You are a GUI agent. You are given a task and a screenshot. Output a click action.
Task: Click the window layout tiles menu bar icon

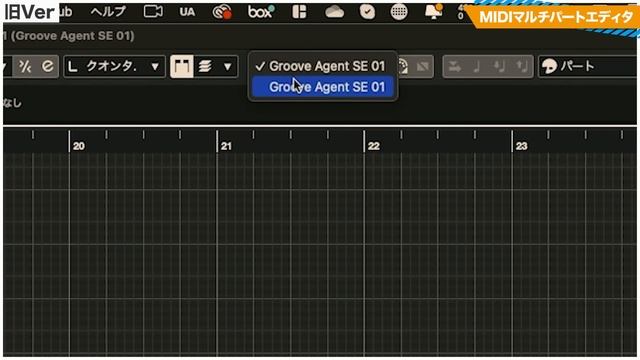pyautogui.click(x=299, y=12)
